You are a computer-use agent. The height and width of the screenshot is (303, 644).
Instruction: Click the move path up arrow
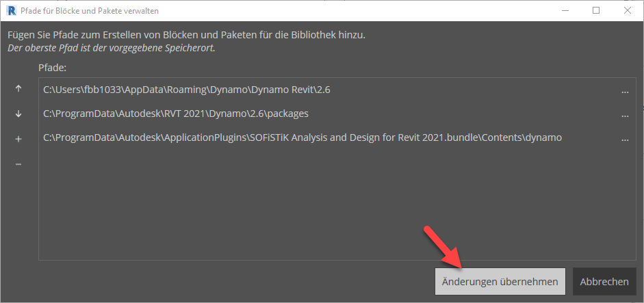[18, 89]
